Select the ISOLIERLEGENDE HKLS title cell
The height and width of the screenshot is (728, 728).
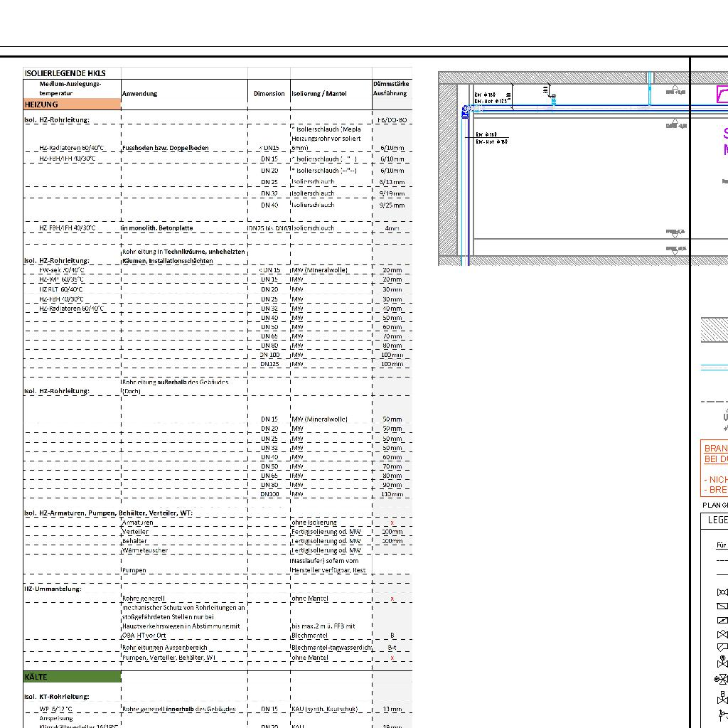pyautogui.click(x=72, y=73)
